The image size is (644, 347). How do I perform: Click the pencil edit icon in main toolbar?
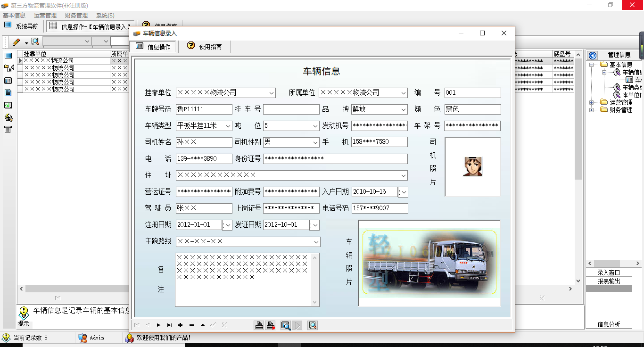pos(16,42)
